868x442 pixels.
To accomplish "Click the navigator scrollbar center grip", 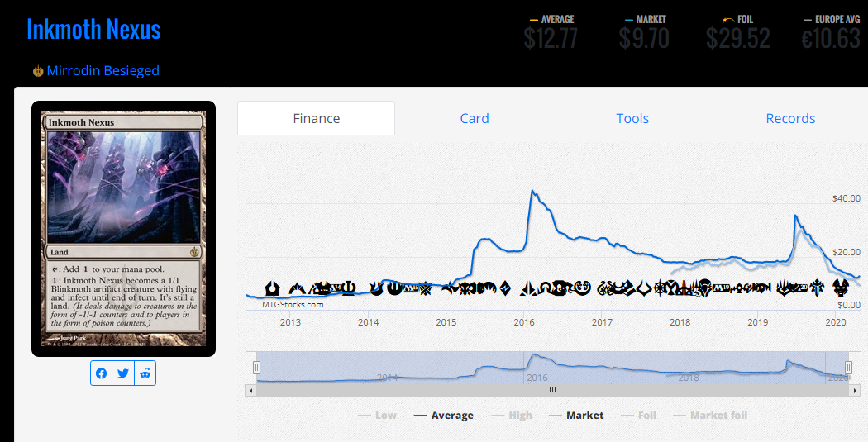I will click(552, 390).
